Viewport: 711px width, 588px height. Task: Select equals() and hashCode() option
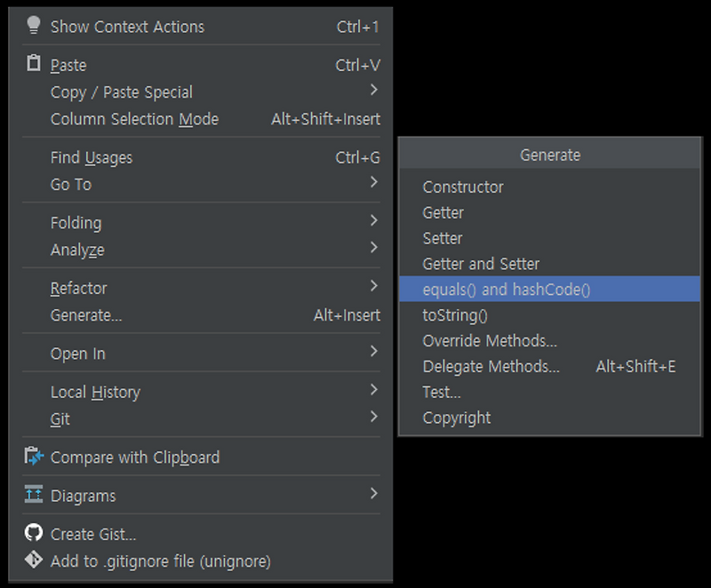[x=549, y=289]
